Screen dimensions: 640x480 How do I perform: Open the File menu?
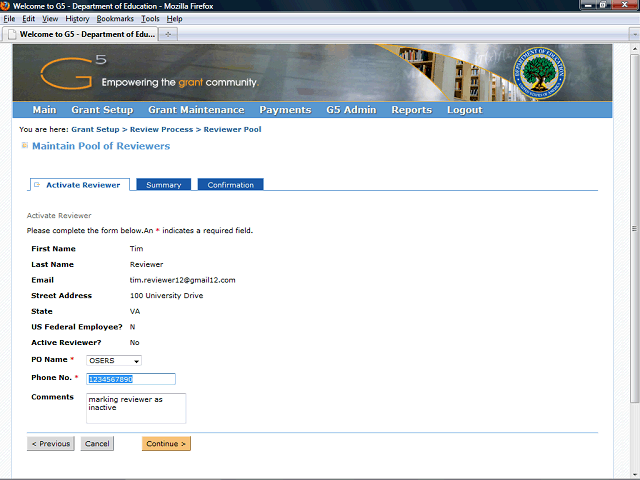coord(9,19)
